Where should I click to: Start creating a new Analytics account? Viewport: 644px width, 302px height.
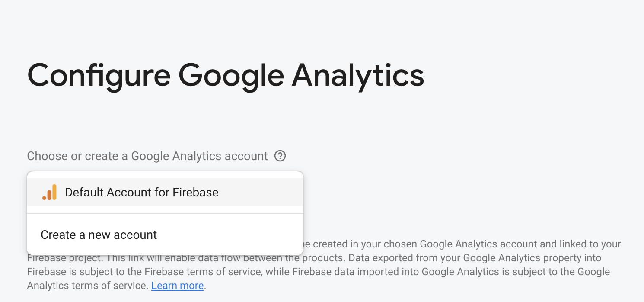pyautogui.click(x=99, y=235)
